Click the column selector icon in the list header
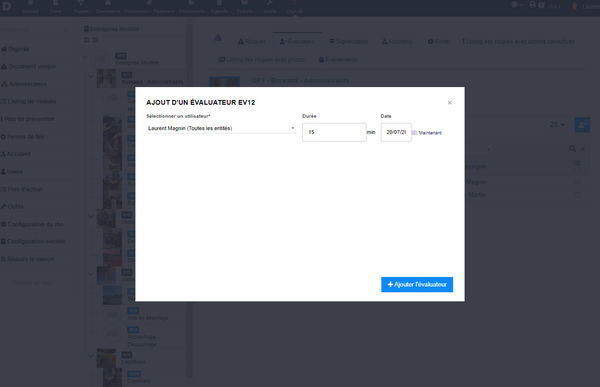 pos(577,163)
